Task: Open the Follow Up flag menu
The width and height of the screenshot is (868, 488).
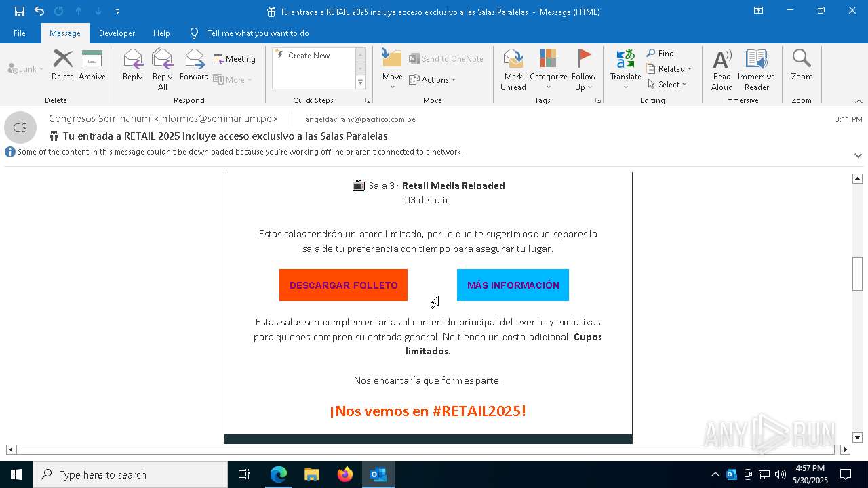Action: coord(583,69)
